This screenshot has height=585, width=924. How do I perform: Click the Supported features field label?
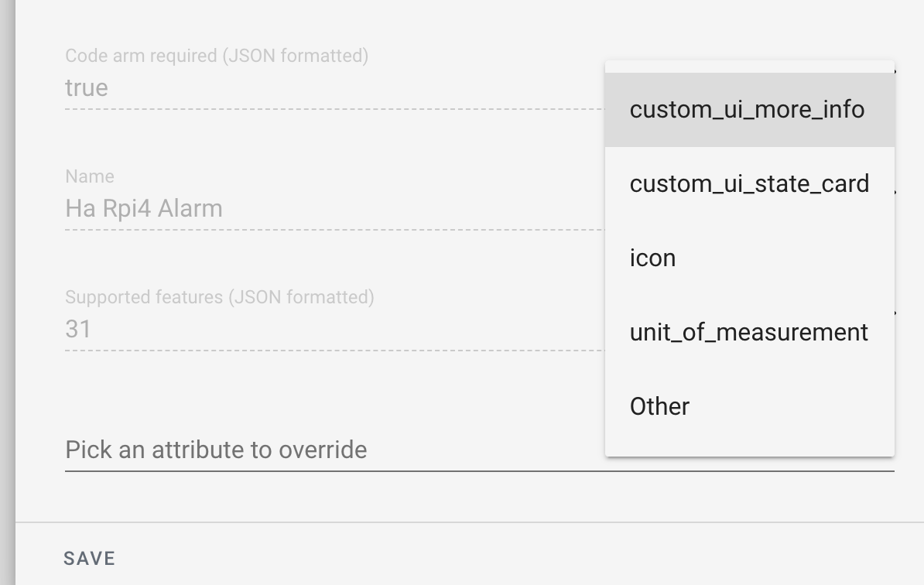click(218, 296)
